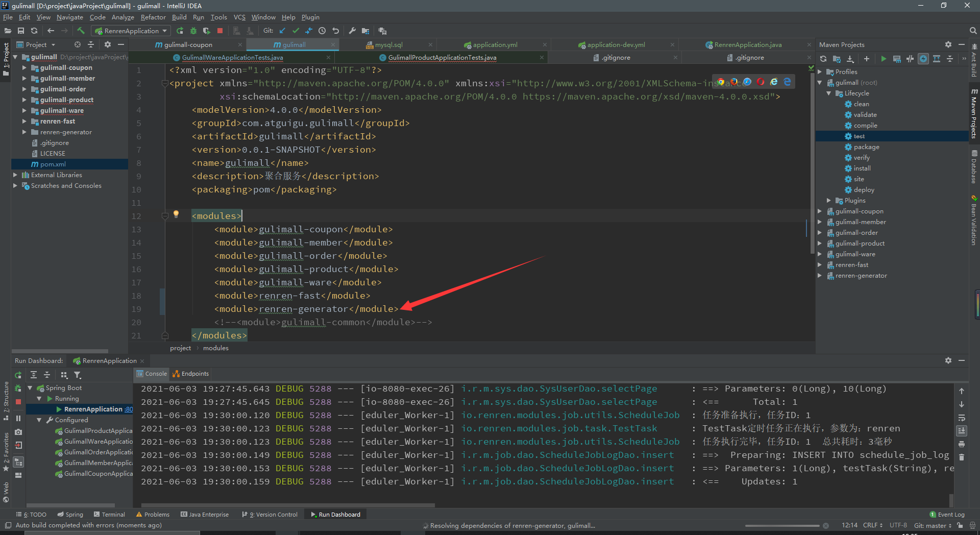Rerun RenrenApplication from the main toolbar
Screen dimensions: 980x535
[x=180, y=31]
